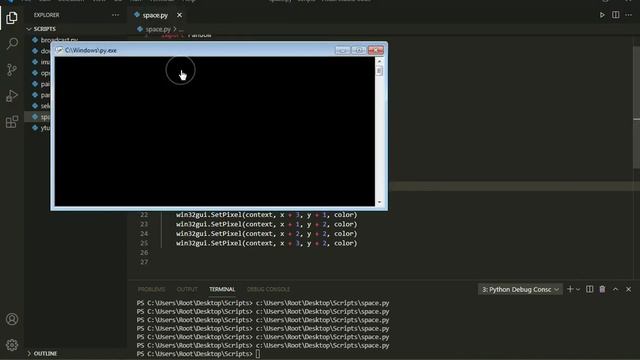Screen dimensions: 640x360
Task: Create a new terminal with the plus icon
Action: pyautogui.click(x=570, y=289)
